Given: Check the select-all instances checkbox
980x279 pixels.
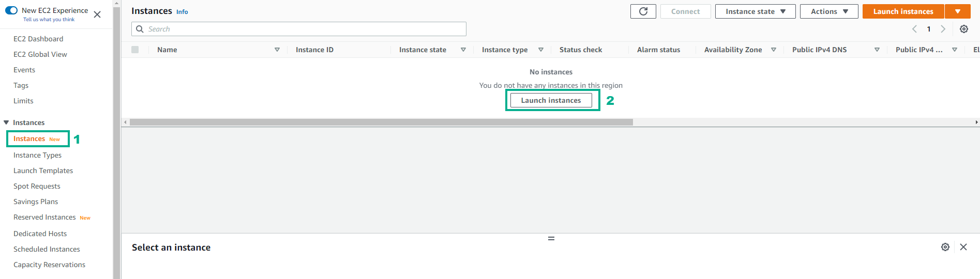Looking at the screenshot, I should [x=135, y=50].
